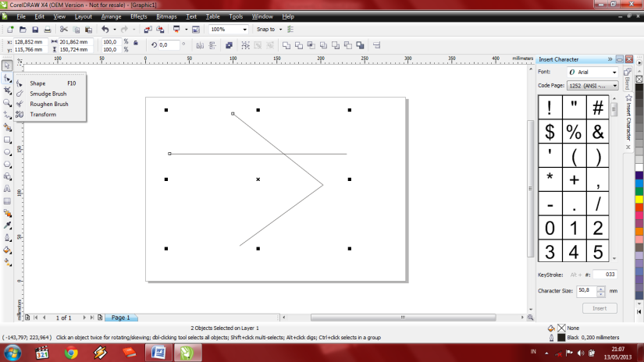Expand the Undo history arrow
The image size is (644, 362).
pyautogui.click(x=115, y=30)
